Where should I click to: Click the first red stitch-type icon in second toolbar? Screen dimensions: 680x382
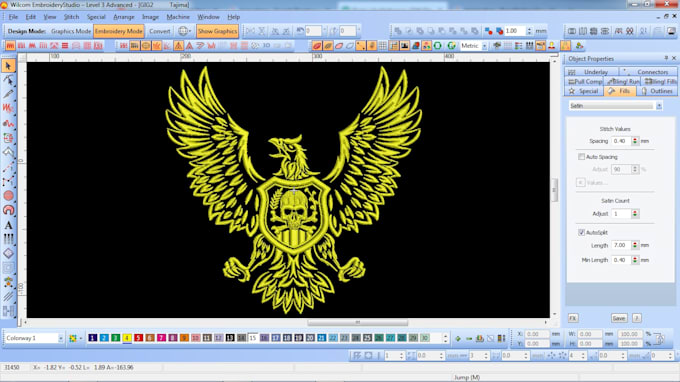click(x=10, y=46)
